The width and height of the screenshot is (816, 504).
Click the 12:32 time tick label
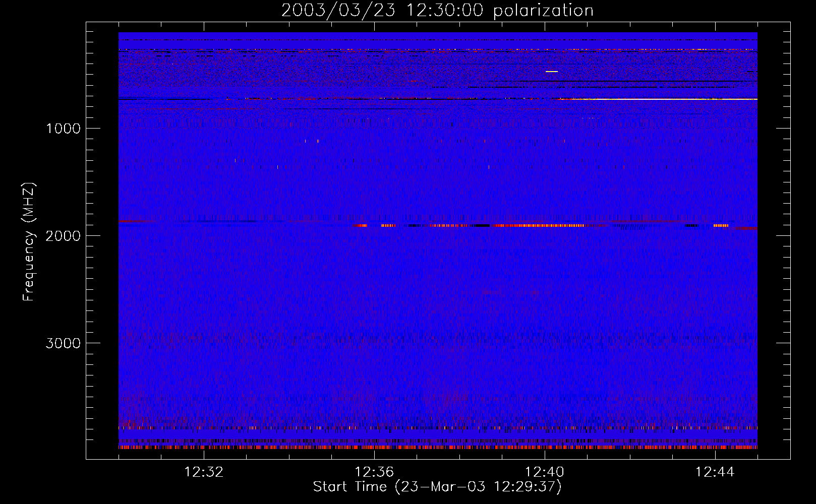[x=204, y=472]
